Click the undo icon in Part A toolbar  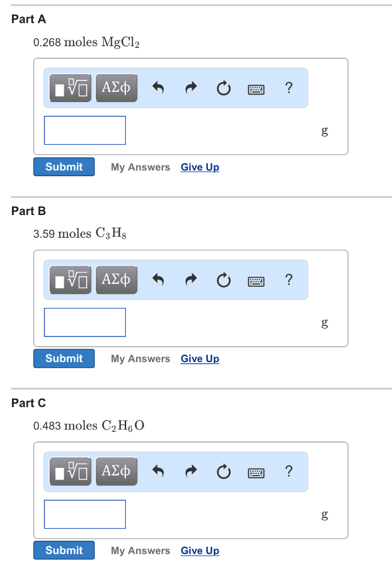click(x=158, y=87)
